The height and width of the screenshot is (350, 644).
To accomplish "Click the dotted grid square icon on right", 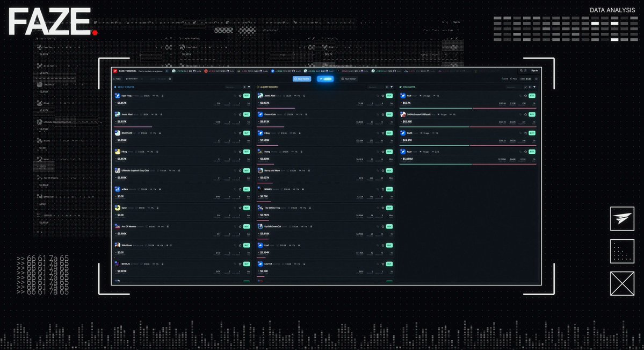I will (x=622, y=251).
